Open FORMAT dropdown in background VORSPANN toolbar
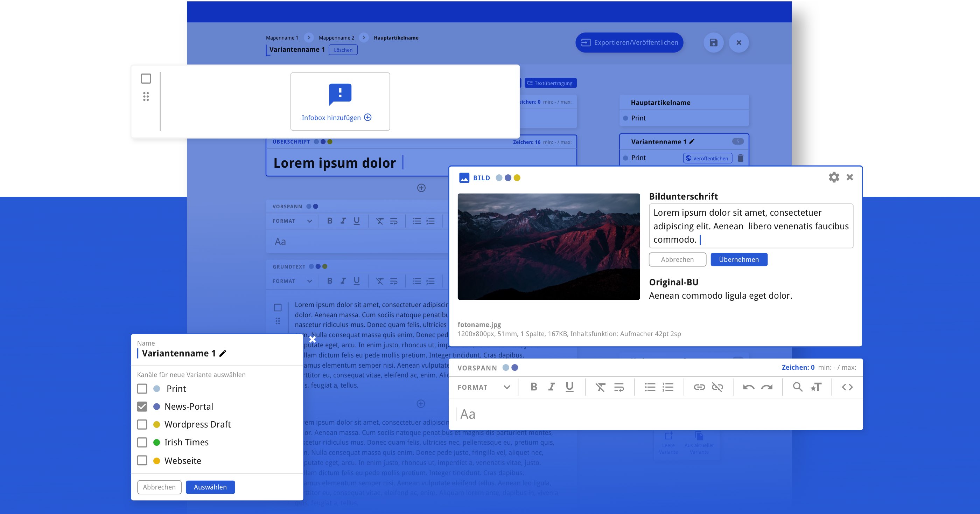This screenshot has height=514, width=980. (x=292, y=221)
